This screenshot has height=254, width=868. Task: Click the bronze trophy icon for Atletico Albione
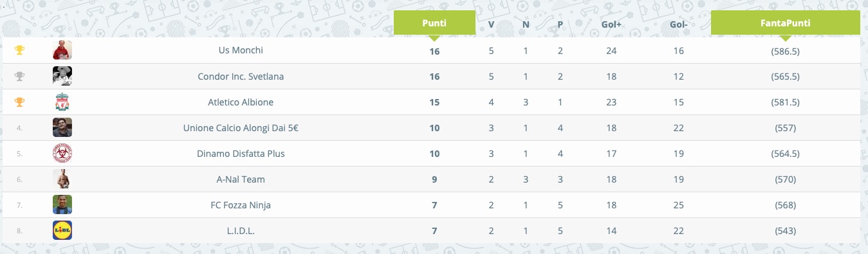click(x=19, y=102)
